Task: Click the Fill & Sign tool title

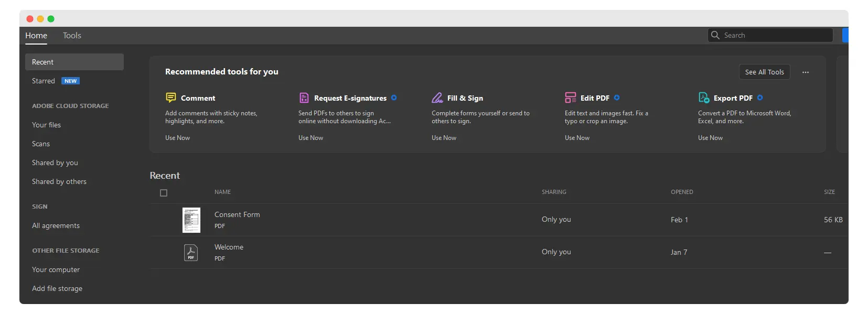Action: click(465, 98)
